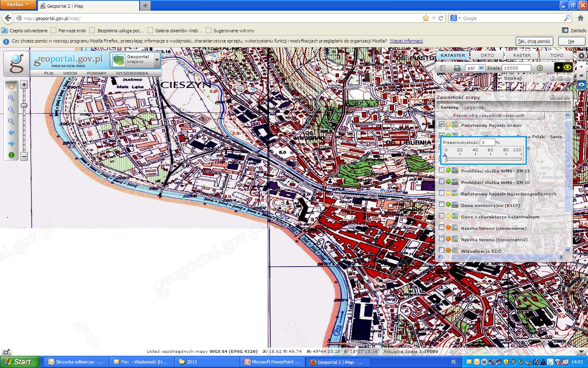Viewport: 588px width, 368px height.
Task: Check Rzeźba terenu (cieniowanie) layer
Action: (441, 227)
